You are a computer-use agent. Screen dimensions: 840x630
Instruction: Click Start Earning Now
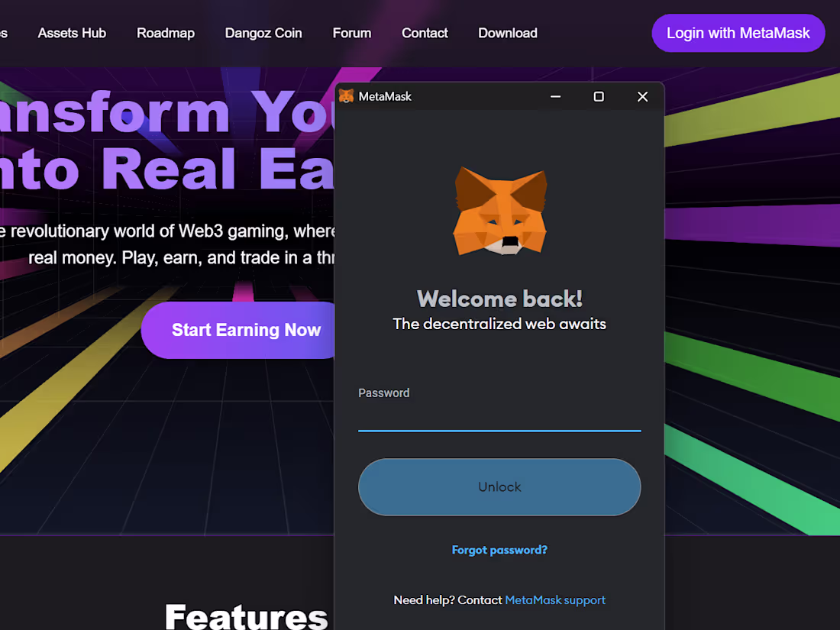point(246,330)
